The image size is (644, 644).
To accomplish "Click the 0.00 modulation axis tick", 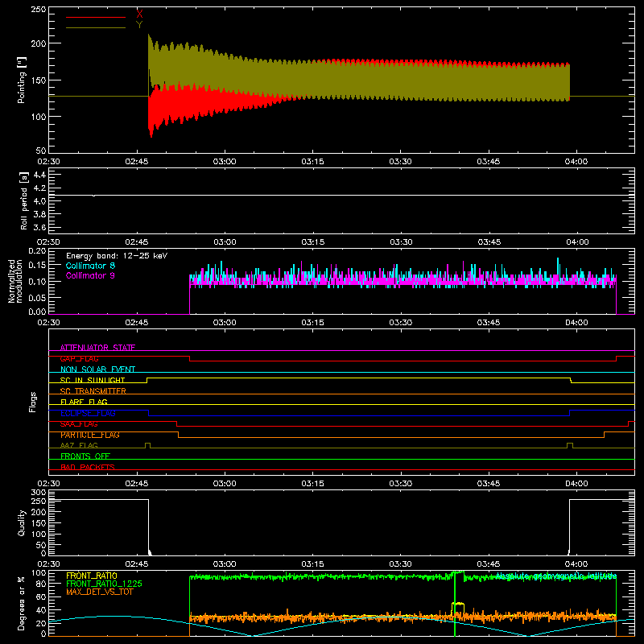I will pos(37,312).
